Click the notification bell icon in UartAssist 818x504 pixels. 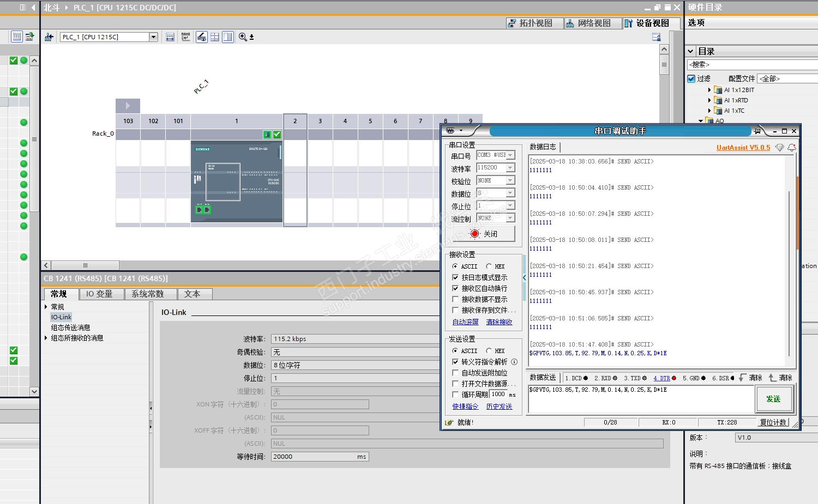pyautogui.click(x=792, y=148)
